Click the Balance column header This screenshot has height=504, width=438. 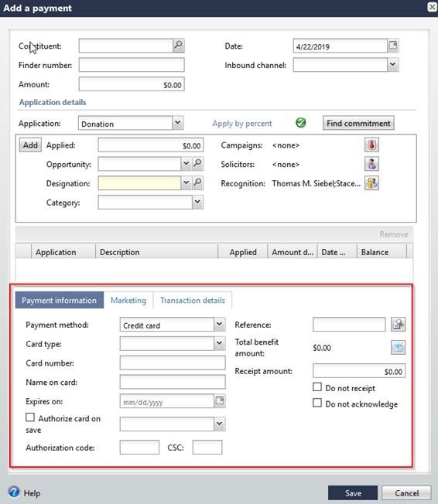pos(382,252)
